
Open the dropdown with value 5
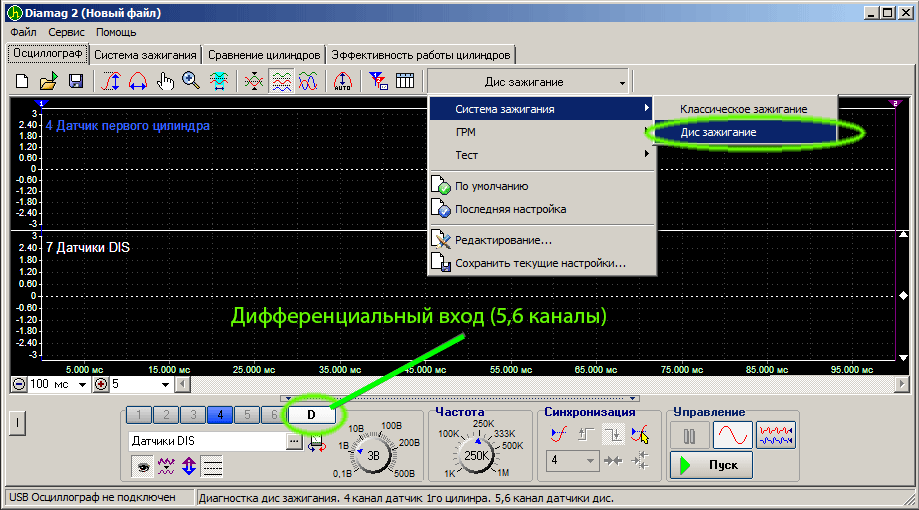pos(165,385)
